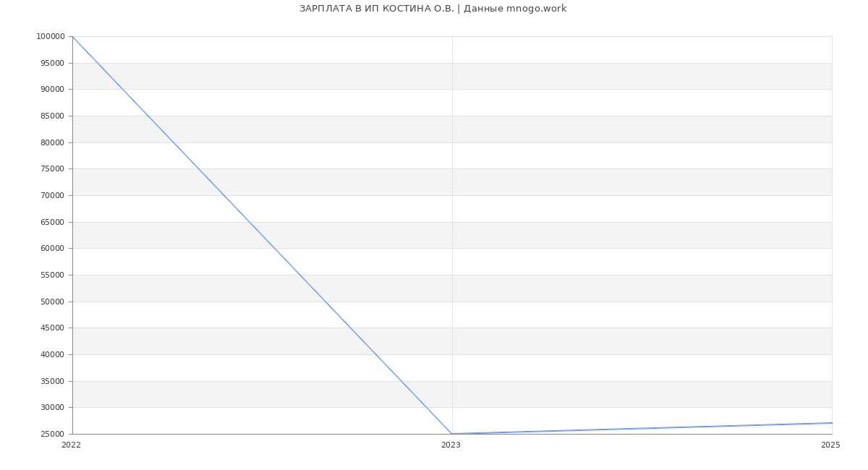Click the line's lowest point at 2023
868x470 pixels.
(452, 434)
